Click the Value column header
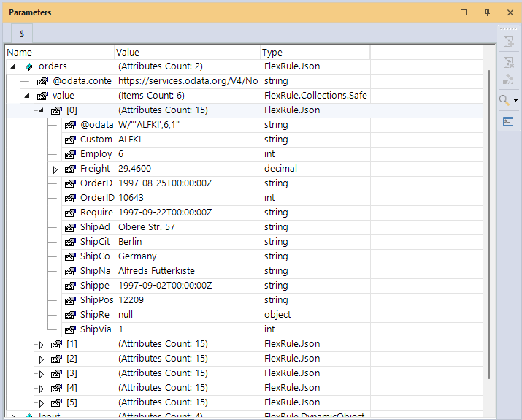Screen dimensions: 522x420 [187, 53]
